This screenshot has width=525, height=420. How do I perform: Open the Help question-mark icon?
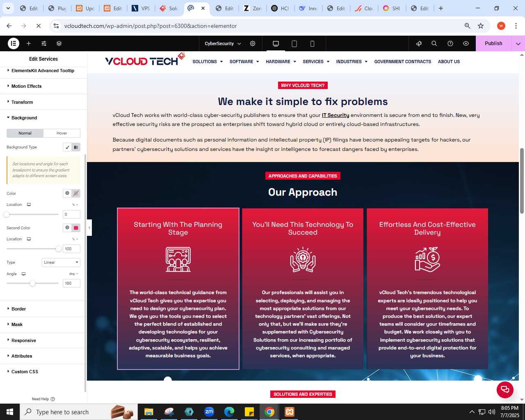[450, 43]
